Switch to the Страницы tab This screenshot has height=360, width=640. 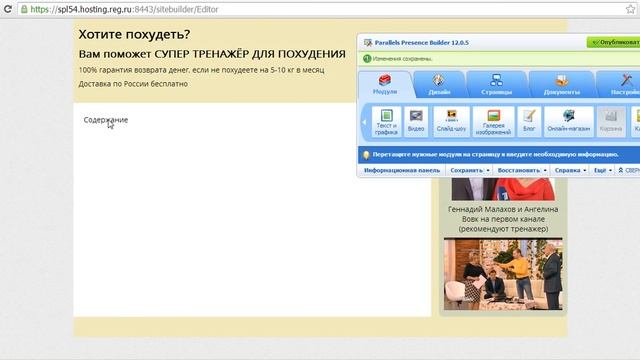(496, 85)
